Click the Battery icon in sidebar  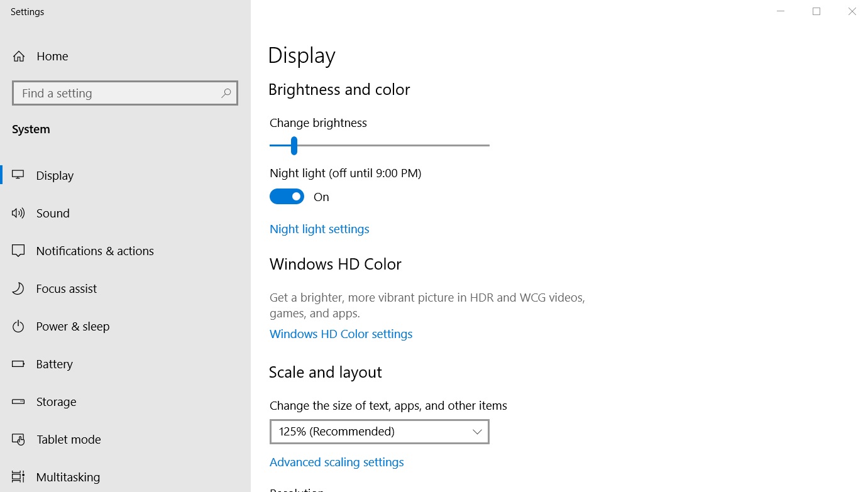(18, 364)
